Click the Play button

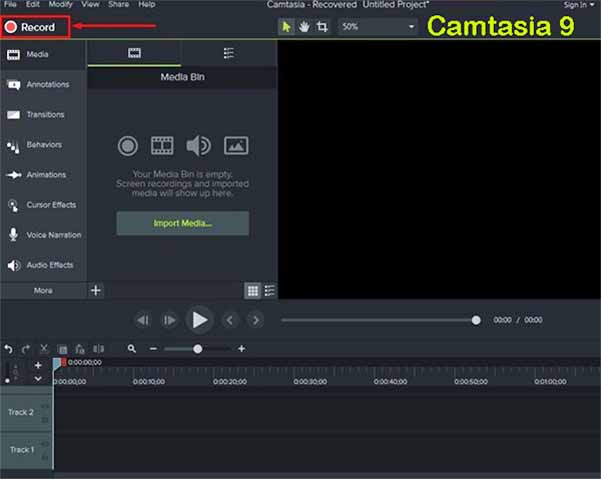coord(199,320)
